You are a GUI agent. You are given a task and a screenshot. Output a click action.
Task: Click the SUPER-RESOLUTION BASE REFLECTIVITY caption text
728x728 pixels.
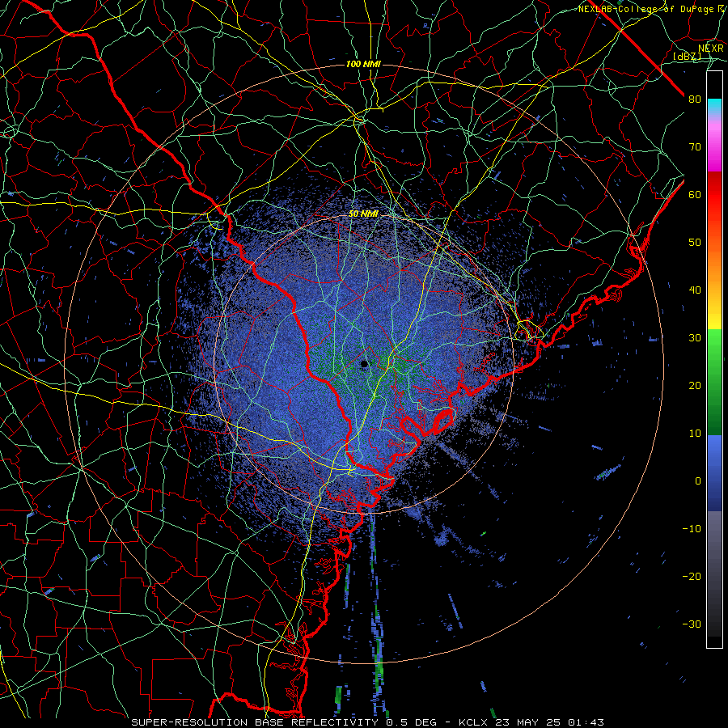(253, 722)
